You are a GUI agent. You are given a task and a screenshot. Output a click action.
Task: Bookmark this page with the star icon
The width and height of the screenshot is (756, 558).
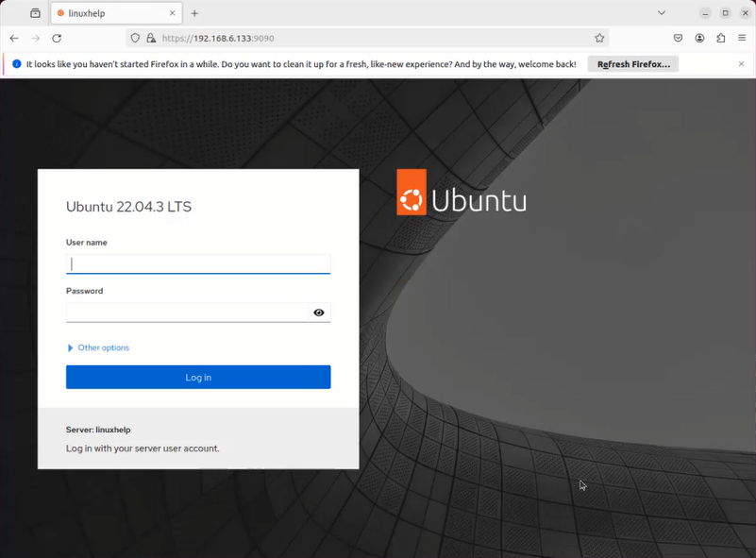tap(599, 38)
